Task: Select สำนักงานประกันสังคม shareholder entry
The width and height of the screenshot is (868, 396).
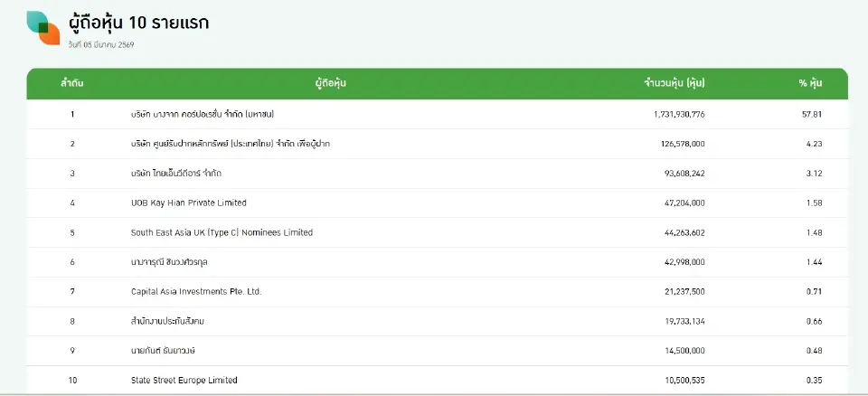Action: click(169, 321)
